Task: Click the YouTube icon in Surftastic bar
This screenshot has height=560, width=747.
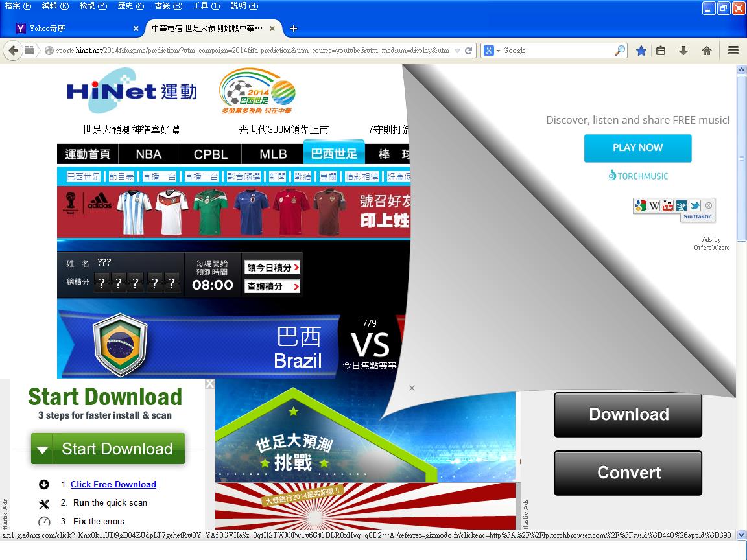Action: 668,205
